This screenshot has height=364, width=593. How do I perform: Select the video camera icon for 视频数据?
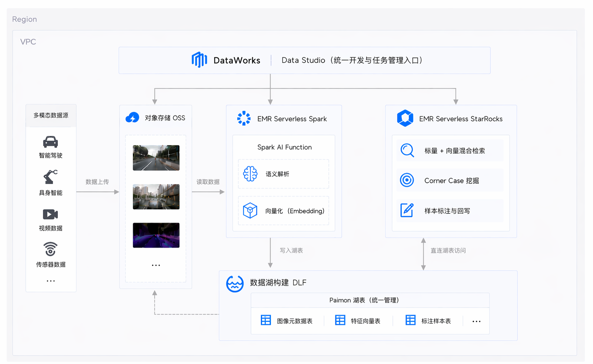(50, 214)
